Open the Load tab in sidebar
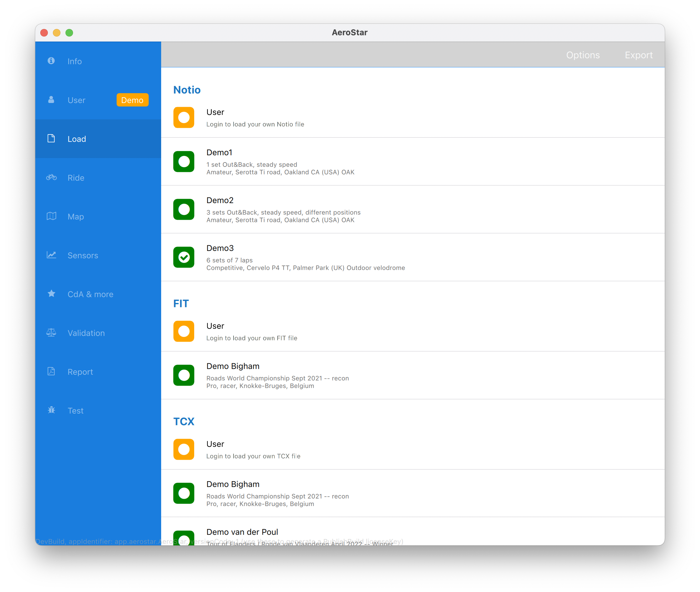Viewport: 700px width, 592px height. 77,139
